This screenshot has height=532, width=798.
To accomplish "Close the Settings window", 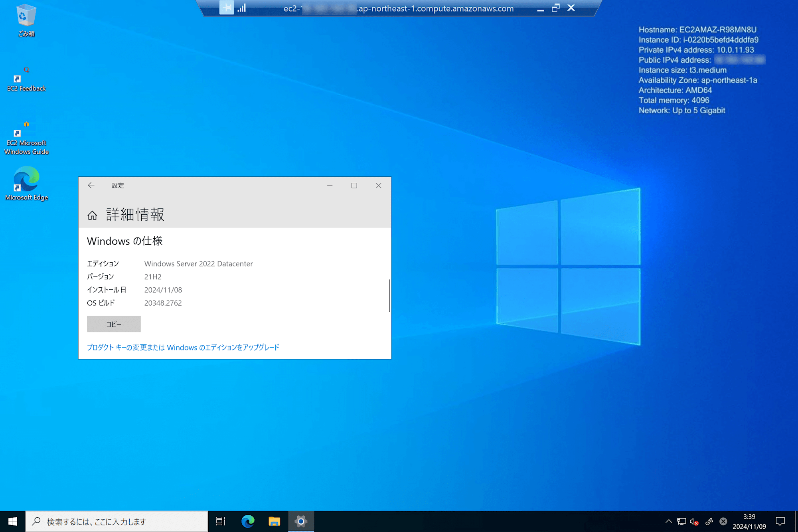I will point(379,185).
